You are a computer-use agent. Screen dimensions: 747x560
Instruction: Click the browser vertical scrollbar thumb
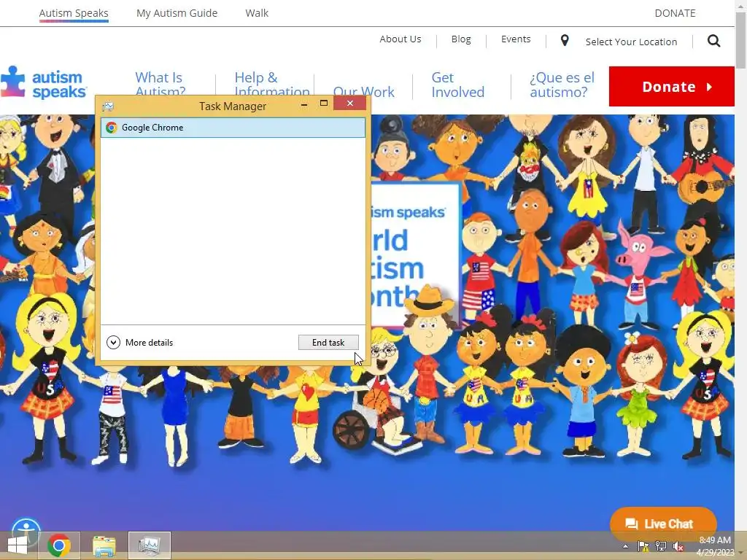741,41
